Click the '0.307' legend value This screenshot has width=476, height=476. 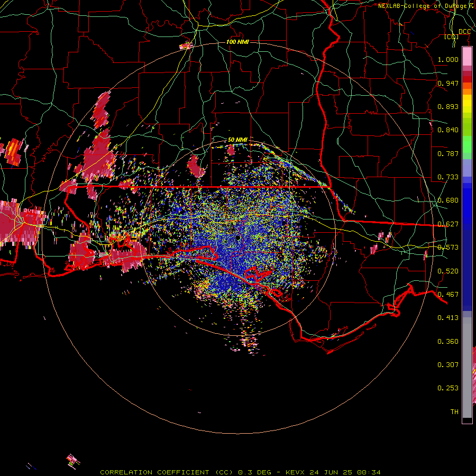coord(448,365)
